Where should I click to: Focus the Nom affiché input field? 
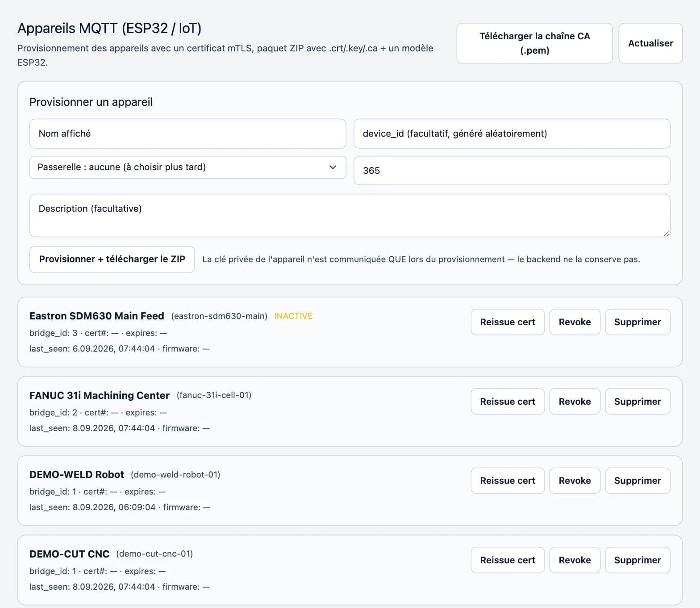(187, 134)
